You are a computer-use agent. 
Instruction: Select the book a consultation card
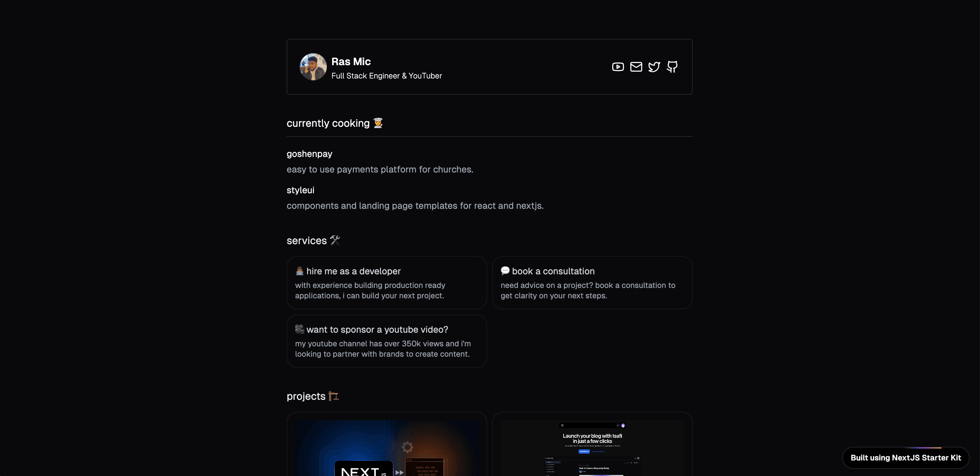(x=592, y=283)
